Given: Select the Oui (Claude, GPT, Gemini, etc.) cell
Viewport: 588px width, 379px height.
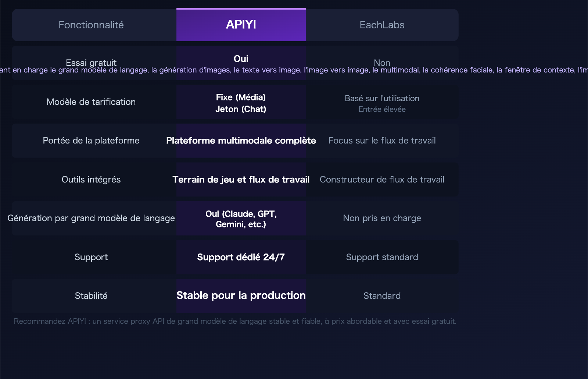Looking at the screenshot, I should tap(241, 218).
